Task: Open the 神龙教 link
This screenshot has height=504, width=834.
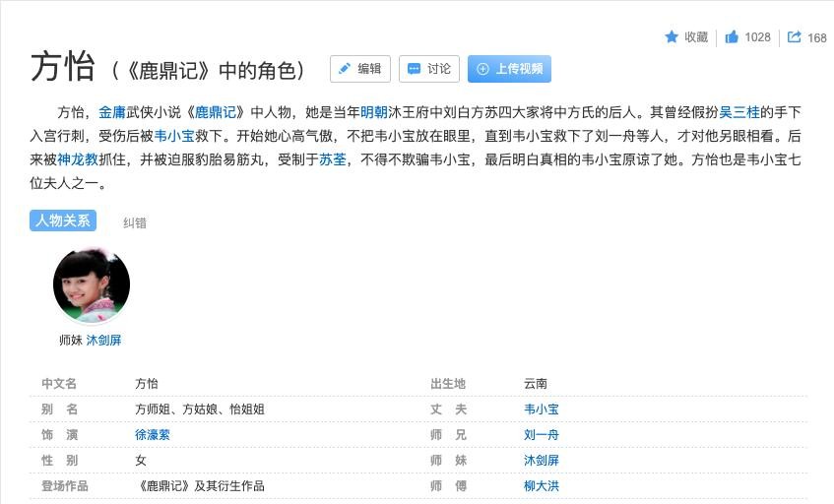Action: coord(78,159)
